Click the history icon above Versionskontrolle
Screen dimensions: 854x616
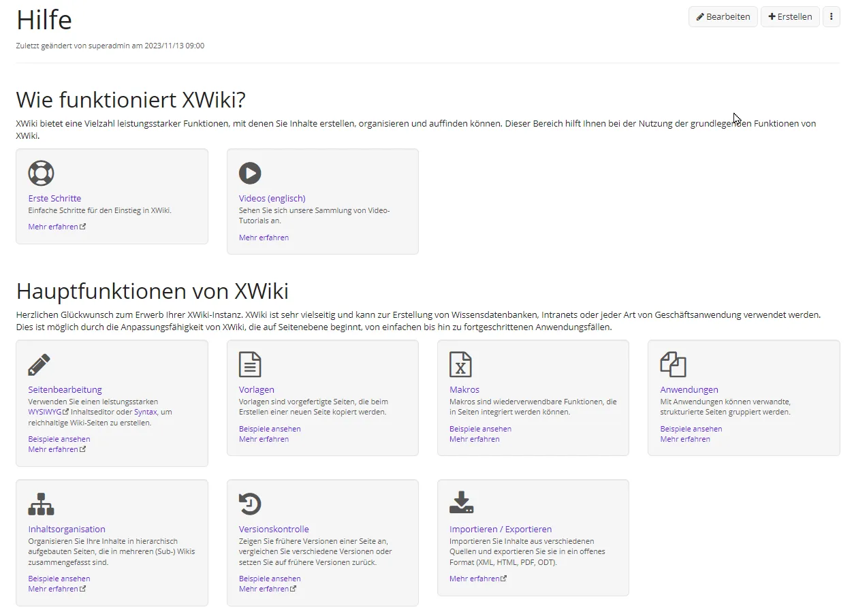[250, 504]
